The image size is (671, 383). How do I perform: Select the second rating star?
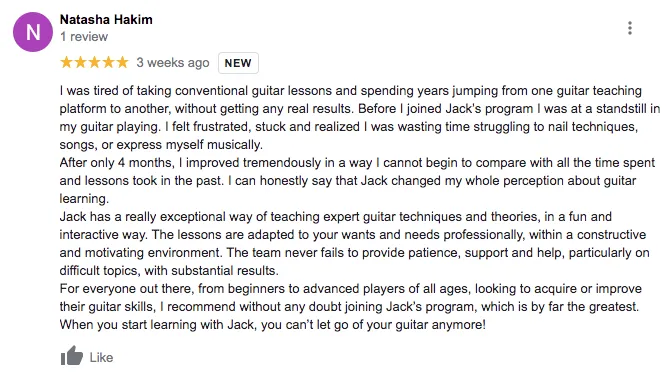(80, 62)
